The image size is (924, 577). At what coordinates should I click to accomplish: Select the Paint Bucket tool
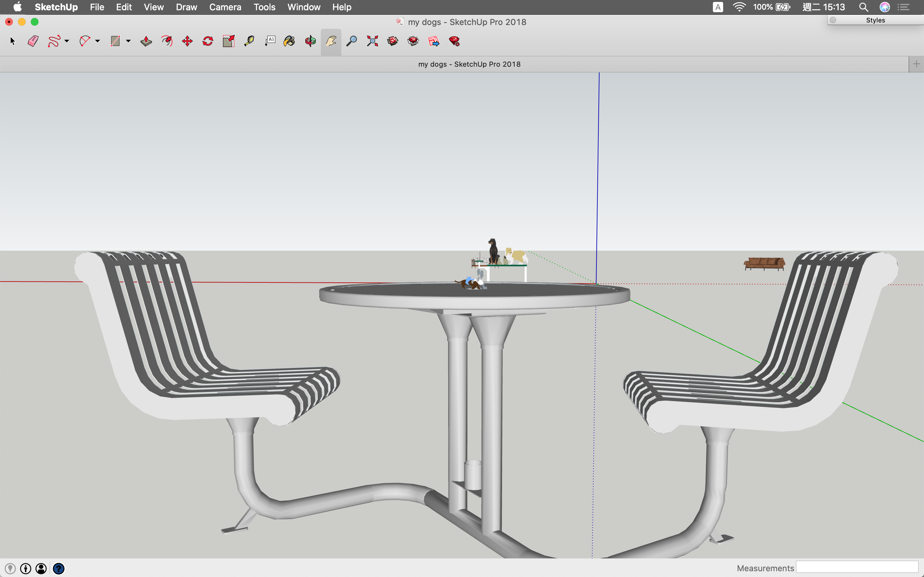tap(289, 41)
